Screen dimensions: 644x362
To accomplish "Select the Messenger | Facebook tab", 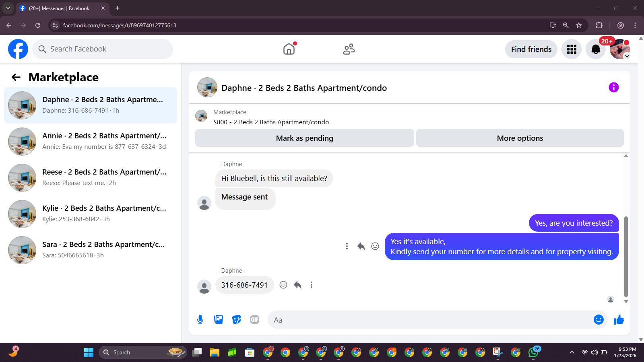I will tap(62, 8).
